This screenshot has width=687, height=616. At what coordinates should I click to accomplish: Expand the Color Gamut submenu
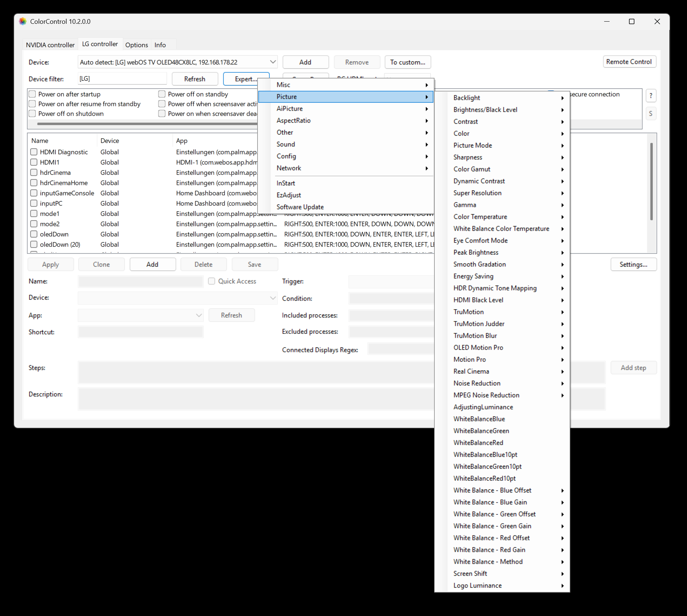[502, 169]
